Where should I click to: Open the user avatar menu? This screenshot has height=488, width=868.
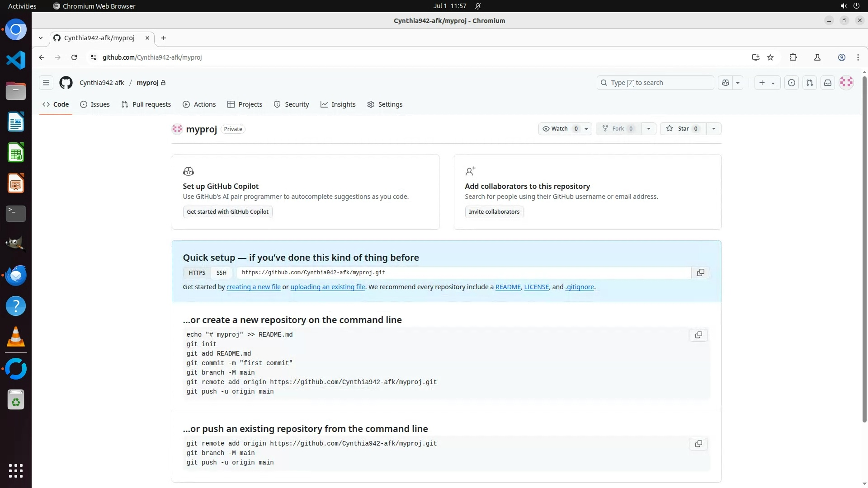click(x=846, y=83)
